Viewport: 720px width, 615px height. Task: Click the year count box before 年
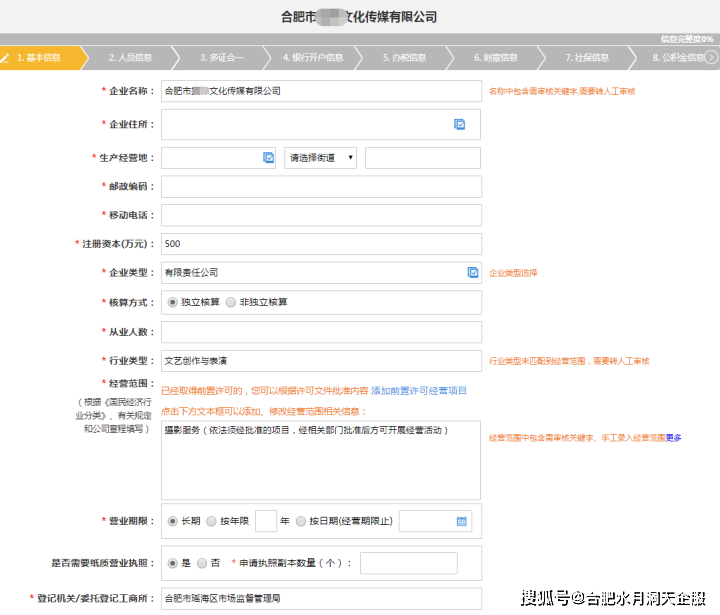tap(266, 521)
